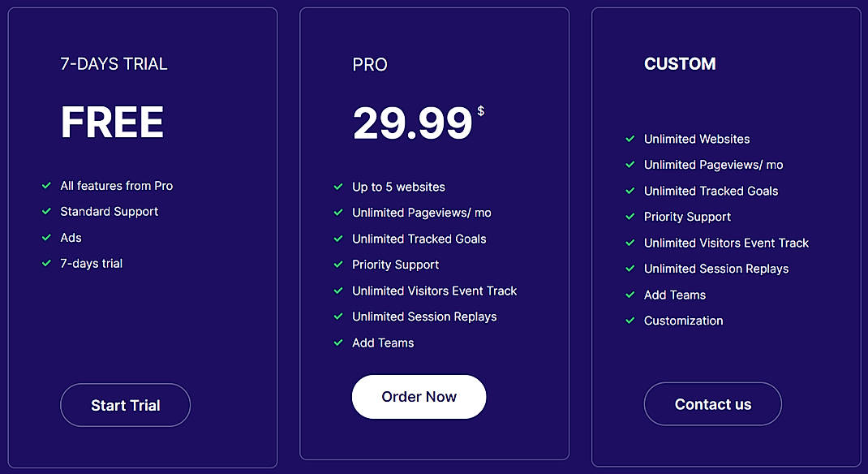Click the Order Now button

(x=419, y=397)
